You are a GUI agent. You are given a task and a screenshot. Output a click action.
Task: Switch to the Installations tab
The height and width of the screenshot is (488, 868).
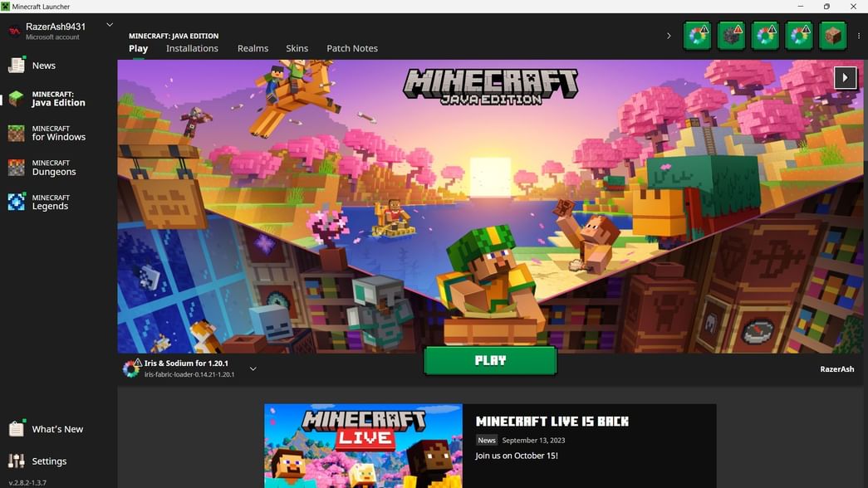(192, 48)
